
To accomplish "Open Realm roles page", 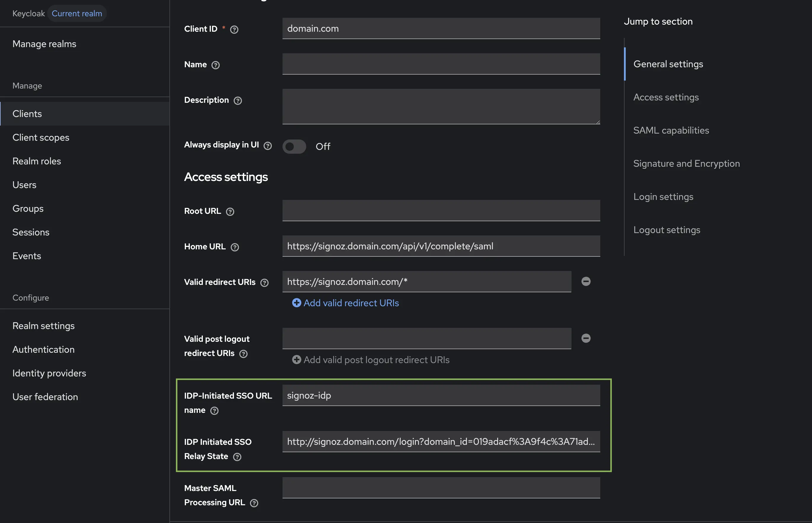I will [x=85, y=161].
